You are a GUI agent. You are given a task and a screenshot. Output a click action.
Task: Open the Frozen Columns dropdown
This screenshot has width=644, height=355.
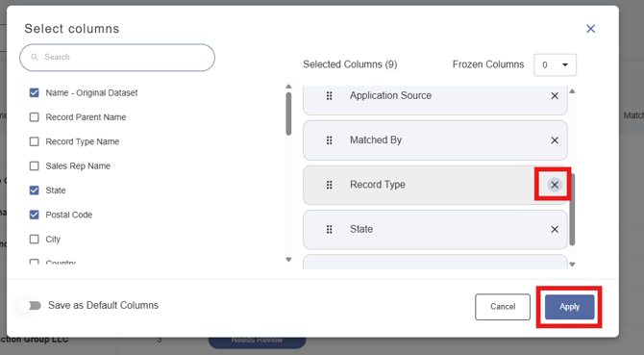[x=555, y=64]
